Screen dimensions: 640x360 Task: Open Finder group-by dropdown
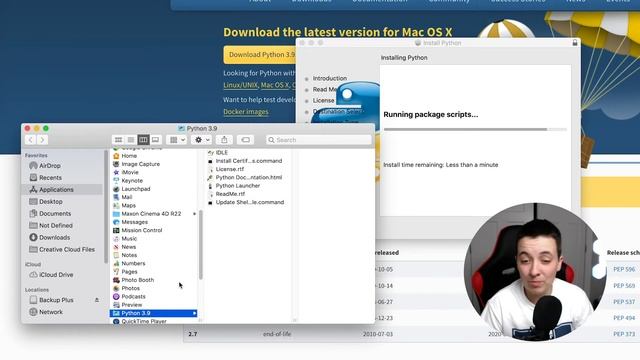pos(177,140)
